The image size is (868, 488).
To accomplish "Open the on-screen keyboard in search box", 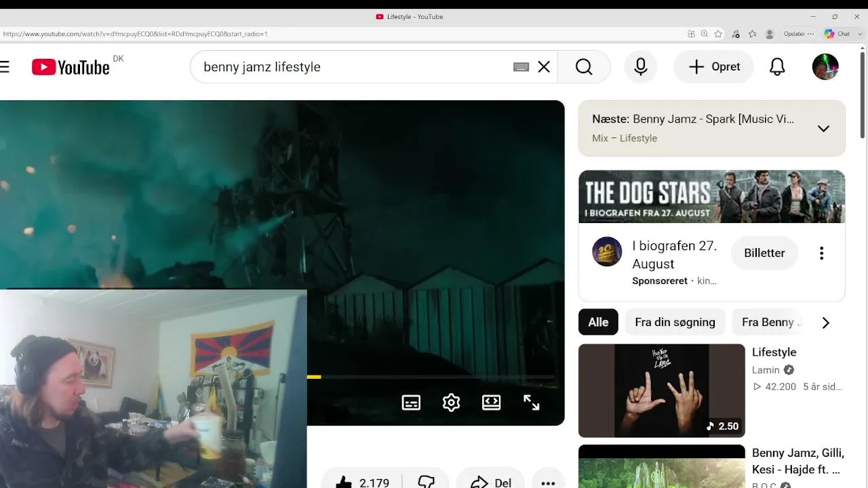I will click(x=521, y=67).
